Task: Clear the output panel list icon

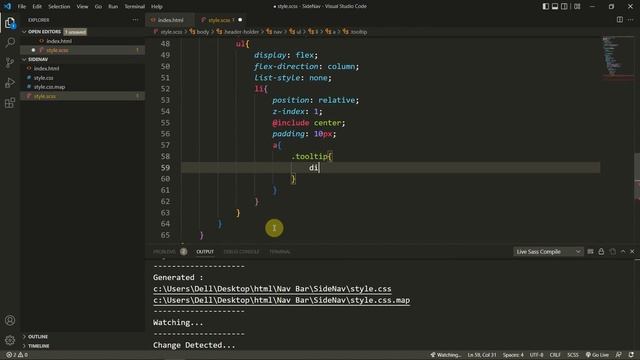Action: coord(590,252)
